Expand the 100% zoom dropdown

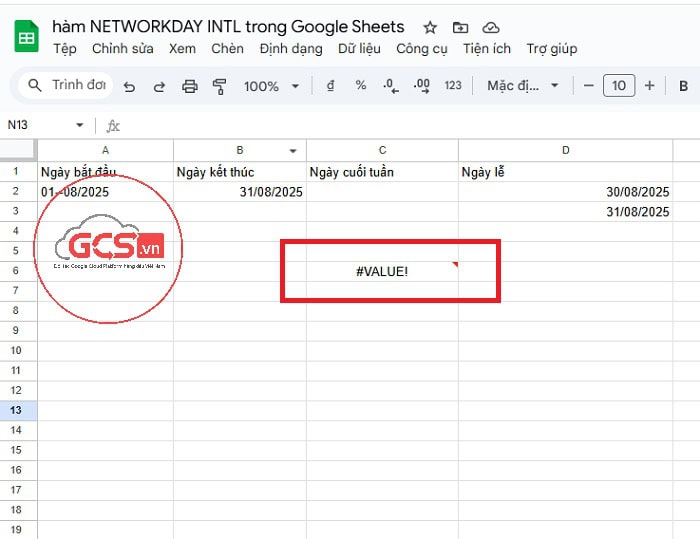(x=270, y=86)
